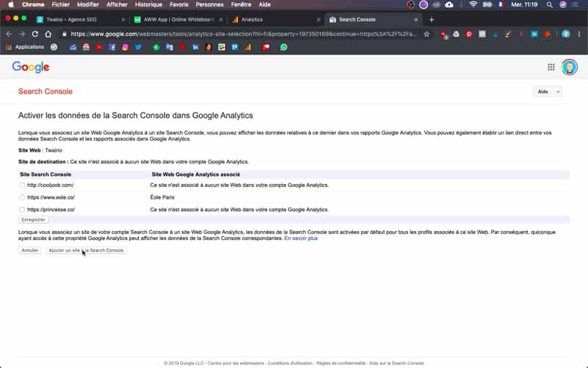
Task: Click the blue W extension icon
Action: [534, 34]
